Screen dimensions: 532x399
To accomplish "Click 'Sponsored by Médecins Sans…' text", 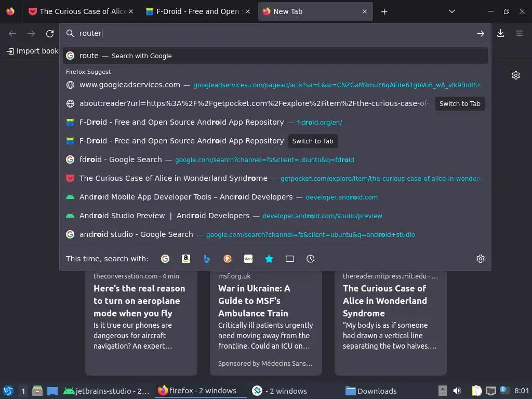I will tap(265, 363).
